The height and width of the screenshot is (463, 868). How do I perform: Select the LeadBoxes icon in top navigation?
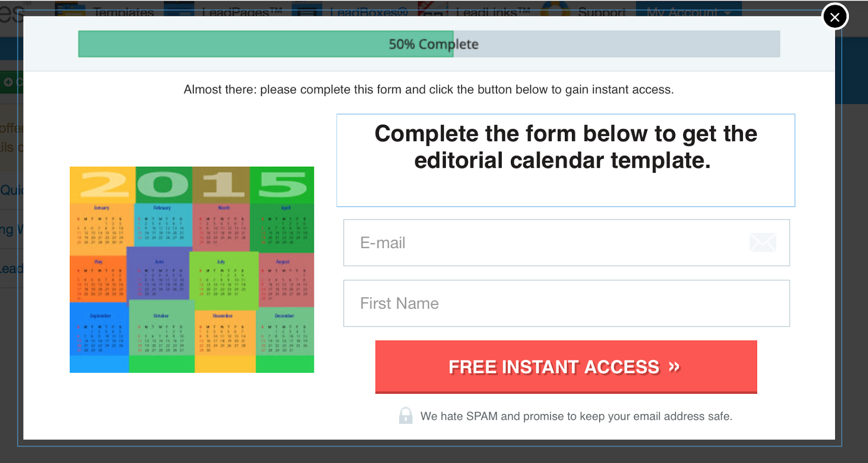click(307, 9)
